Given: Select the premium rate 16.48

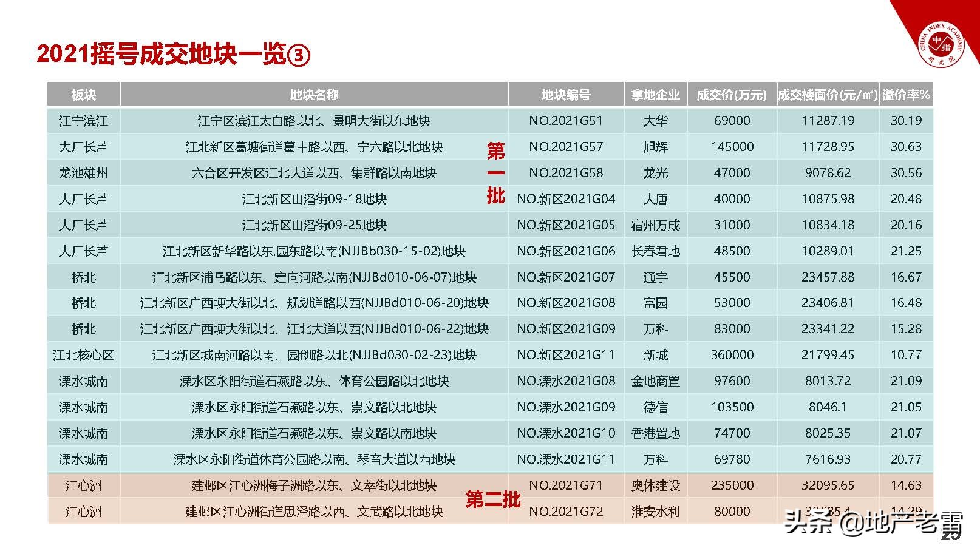Looking at the screenshot, I should click(906, 303).
